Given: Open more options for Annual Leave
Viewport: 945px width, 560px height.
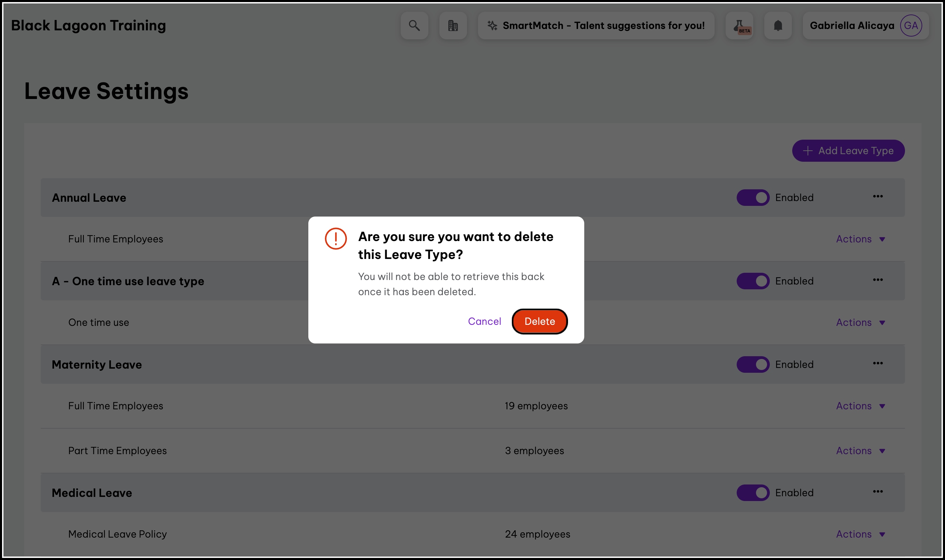Looking at the screenshot, I should click(x=877, y=197).
